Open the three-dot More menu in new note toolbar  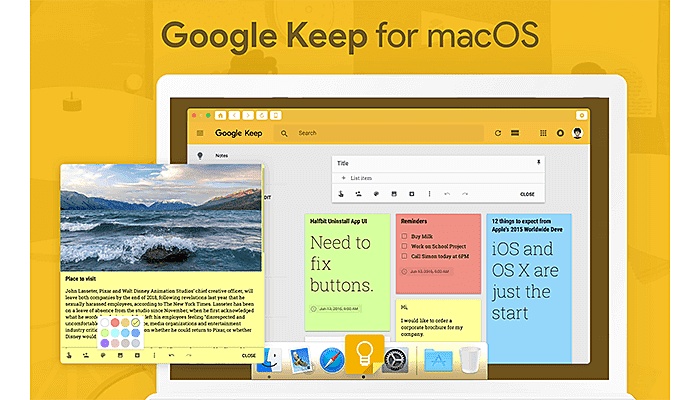click(429, 194)
